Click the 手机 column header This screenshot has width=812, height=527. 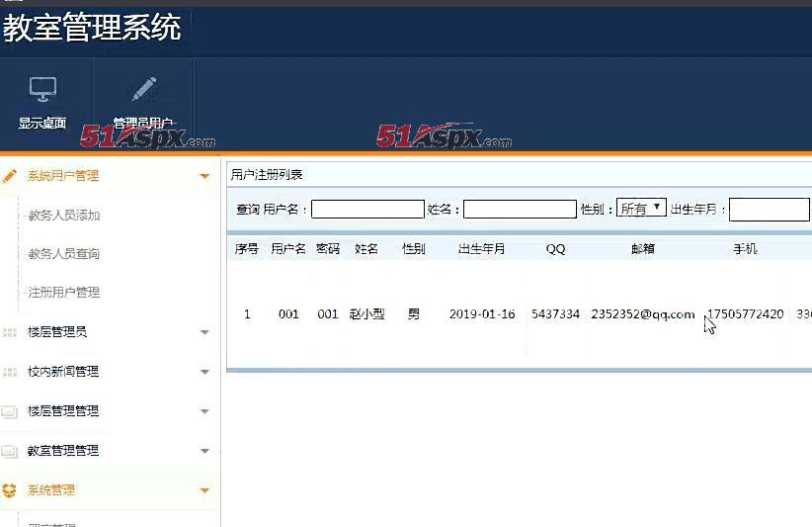coord(745,249)
